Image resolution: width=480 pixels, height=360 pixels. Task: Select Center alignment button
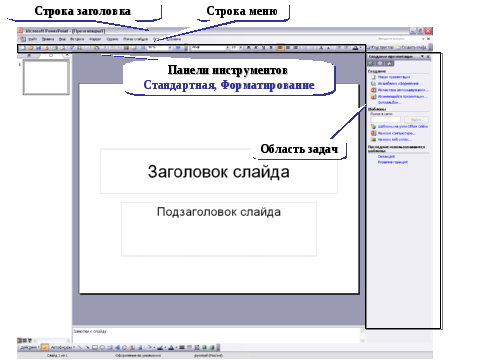click(288, 48)
